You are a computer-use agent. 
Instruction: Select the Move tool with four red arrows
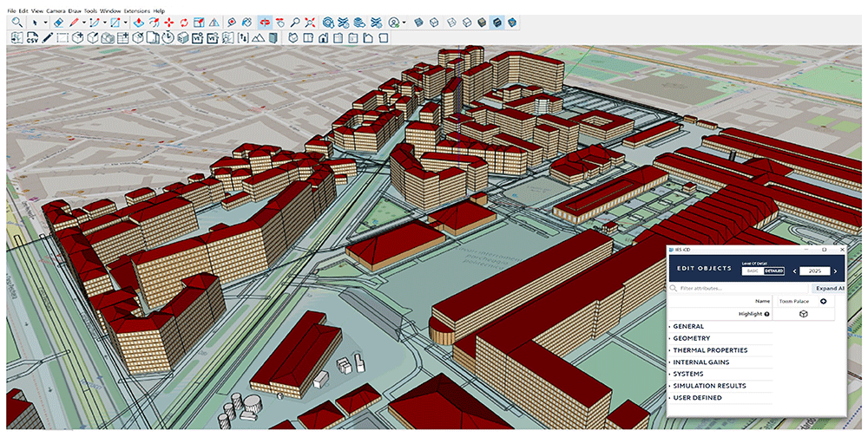pos(169,23)
